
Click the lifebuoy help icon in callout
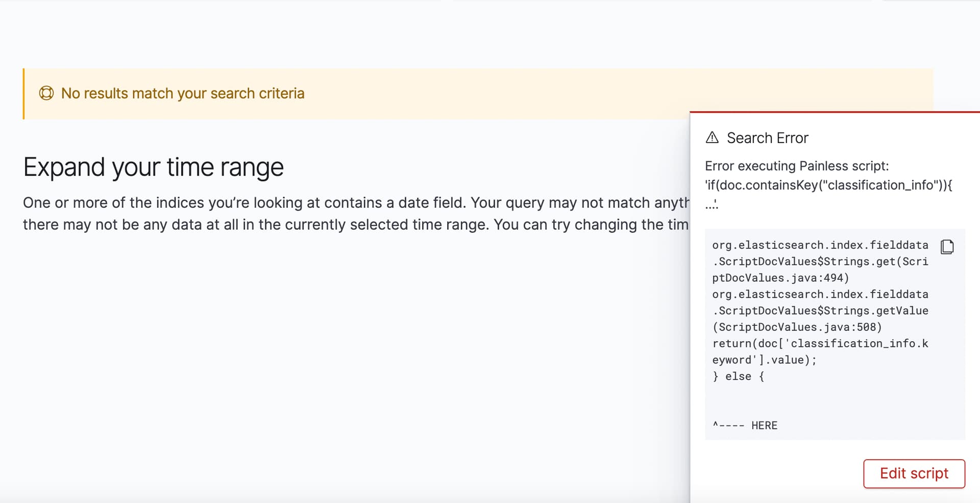click(x=46, y=93)
